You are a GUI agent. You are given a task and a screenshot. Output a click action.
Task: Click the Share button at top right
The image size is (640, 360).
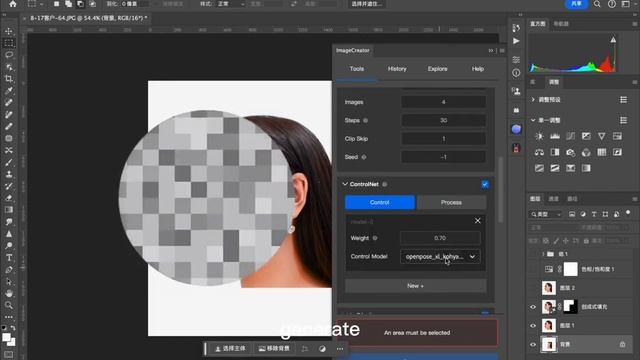[576, 4]
